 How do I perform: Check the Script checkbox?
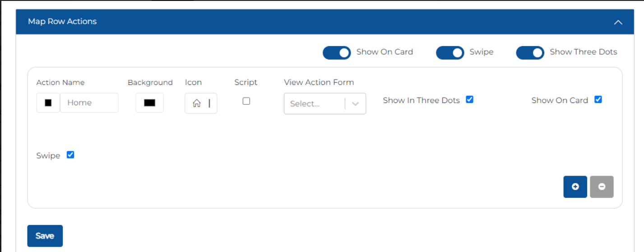coord(246,101)
